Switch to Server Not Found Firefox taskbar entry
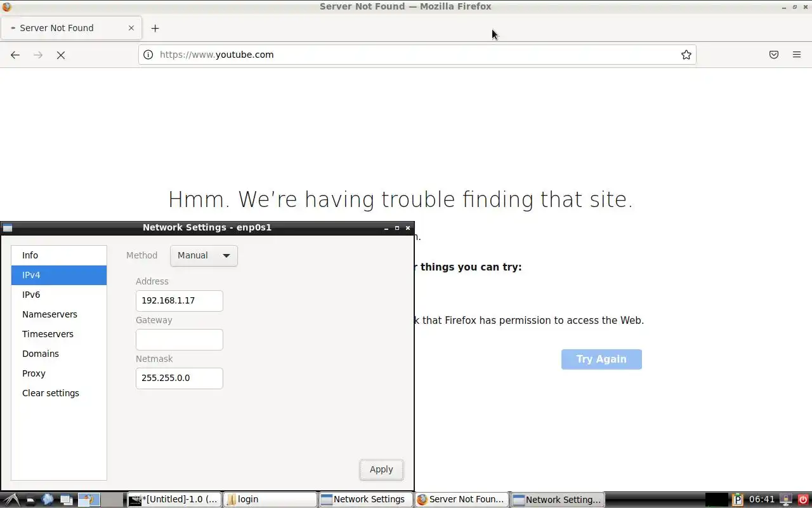This screenshot has height=508, width=812. (x=462, y=500)
